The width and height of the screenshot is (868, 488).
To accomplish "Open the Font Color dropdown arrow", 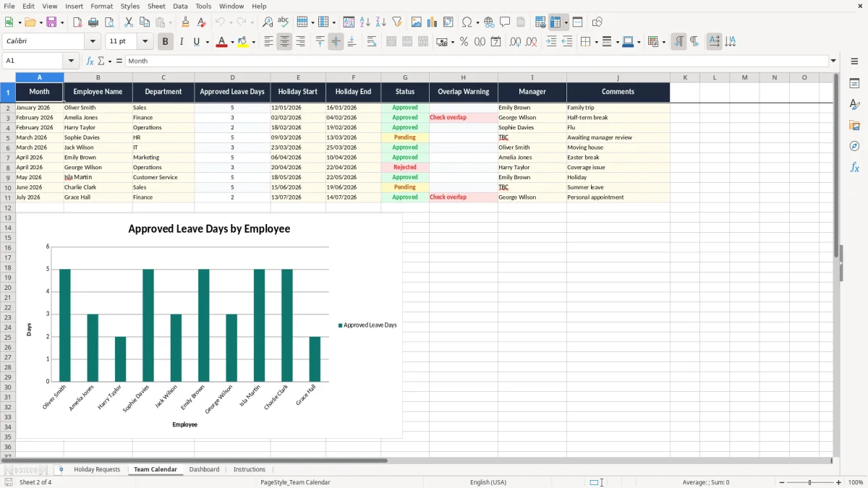I will 232,42.
